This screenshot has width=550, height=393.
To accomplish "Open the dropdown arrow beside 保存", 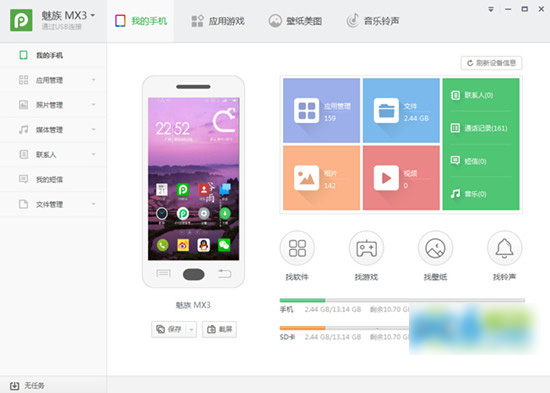I will 192,329.
